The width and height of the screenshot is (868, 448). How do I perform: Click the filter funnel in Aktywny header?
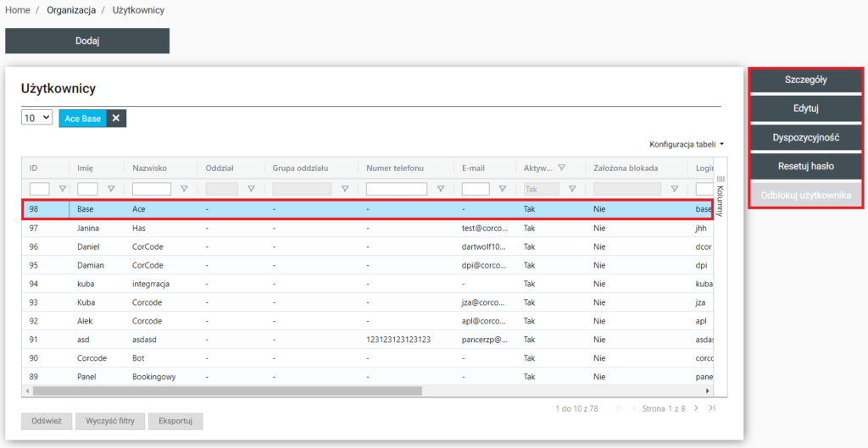point(561,168)
